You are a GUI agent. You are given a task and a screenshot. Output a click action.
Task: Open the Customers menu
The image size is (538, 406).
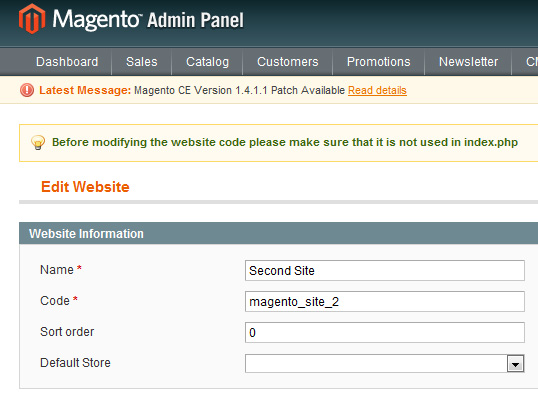tap(288, 62)
